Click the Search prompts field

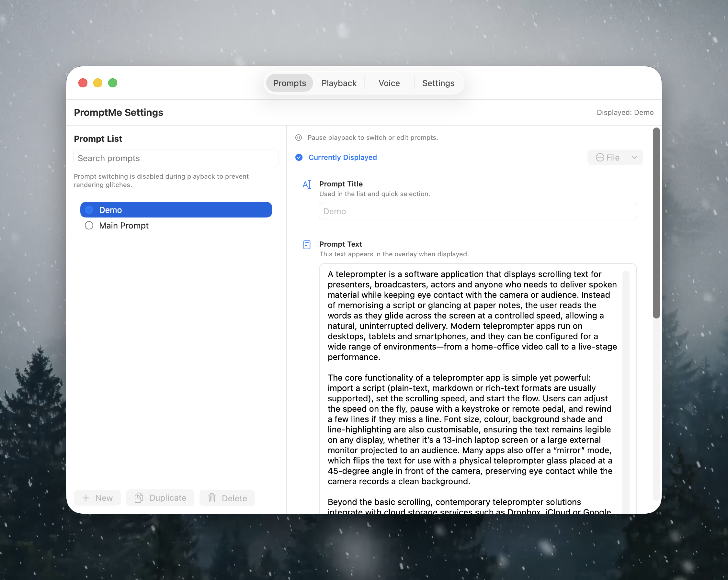tap(176, 158)
